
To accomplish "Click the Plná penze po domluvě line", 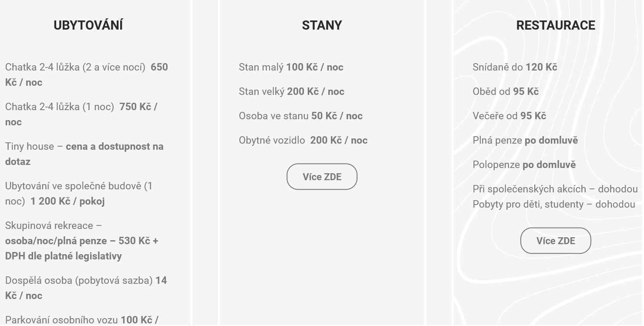I will pos(525,140).
